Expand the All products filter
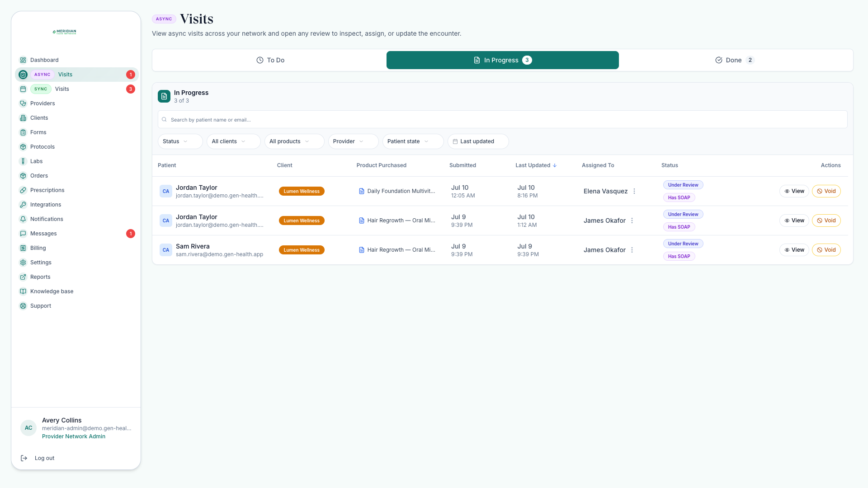The width and height of the screenshot is (868, 488). (x=294, y=141)
